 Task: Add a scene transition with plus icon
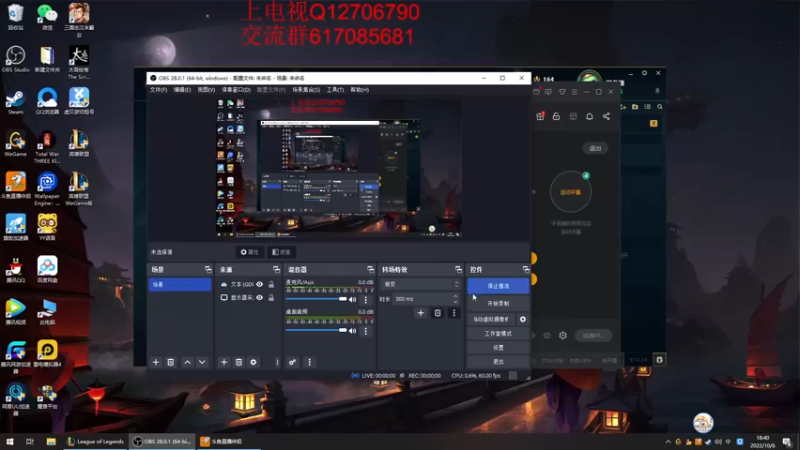[420, 313]
